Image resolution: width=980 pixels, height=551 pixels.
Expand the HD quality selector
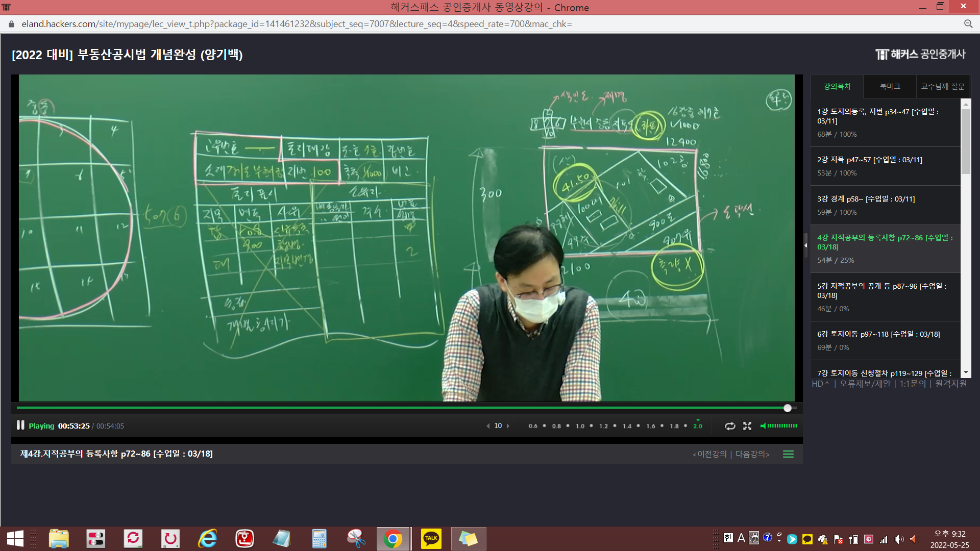click(x=820, y=384)
